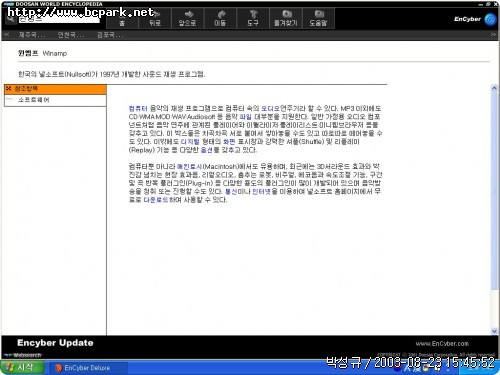Open the 옵션 link in the article

207,150
